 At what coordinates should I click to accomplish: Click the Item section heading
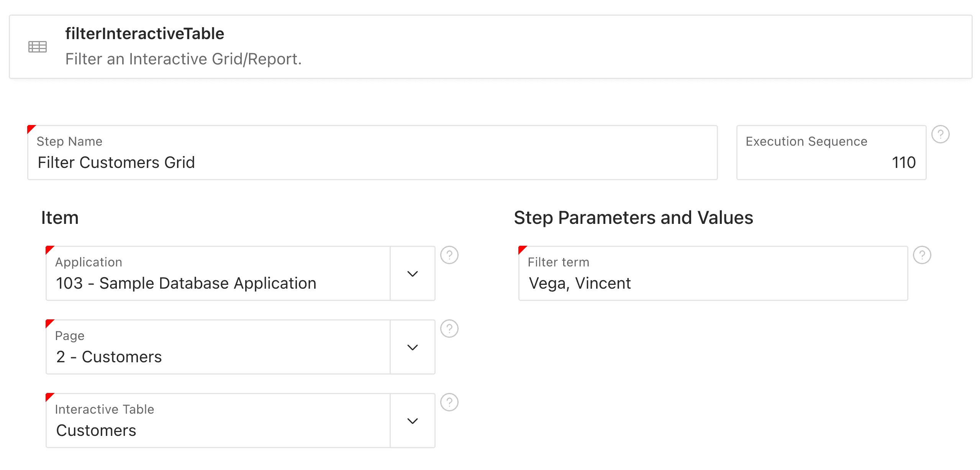(x=60, y=218)
